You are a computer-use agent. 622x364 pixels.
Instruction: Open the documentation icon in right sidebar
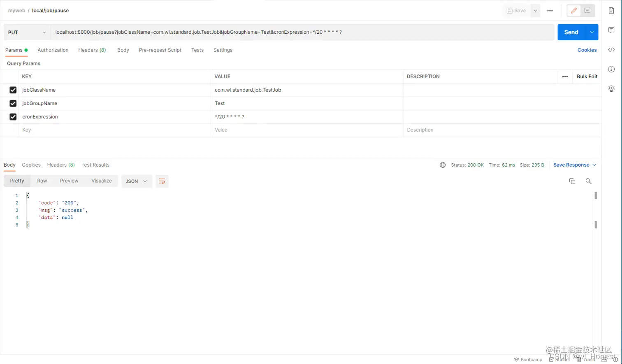[611, 11]
